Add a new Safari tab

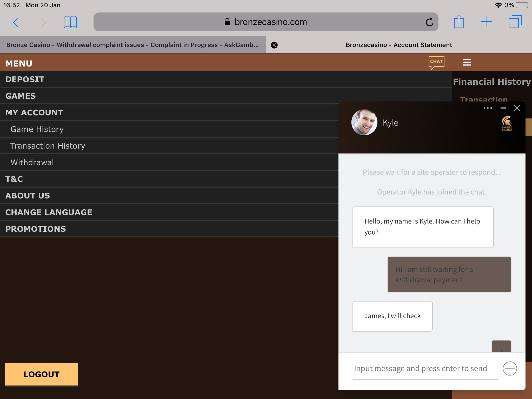487,22
